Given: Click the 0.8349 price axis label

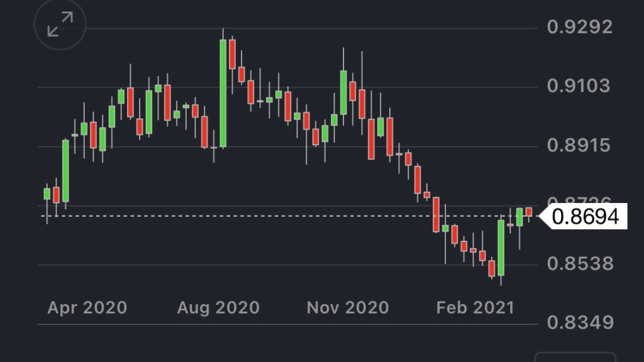Looking at the screenshot, I should [579, 323].
